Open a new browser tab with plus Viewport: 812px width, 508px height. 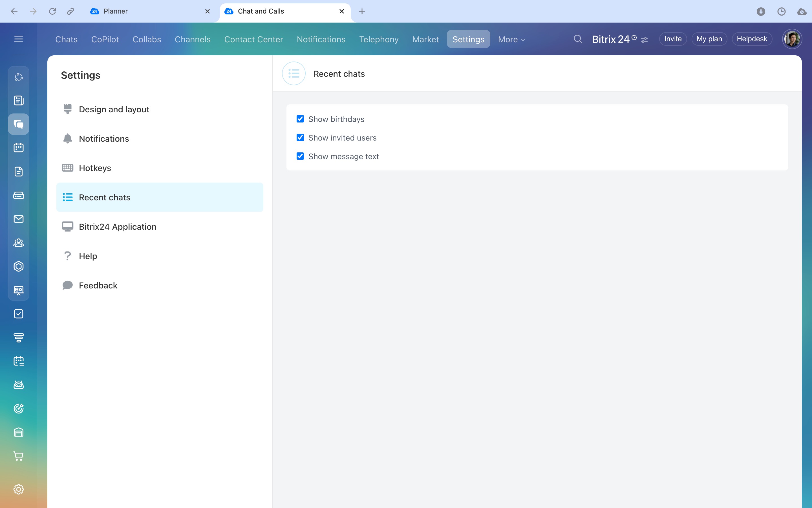362,11
